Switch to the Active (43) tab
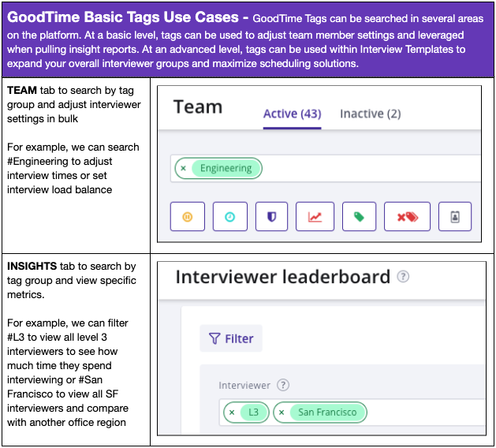The height and width of the screenshot is (448, 496). (x=292, y=114)
